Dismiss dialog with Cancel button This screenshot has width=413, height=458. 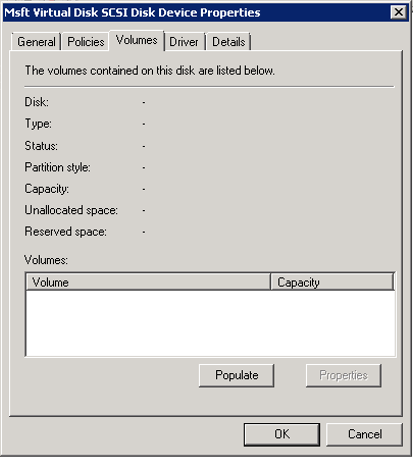[x=365, y=434]
